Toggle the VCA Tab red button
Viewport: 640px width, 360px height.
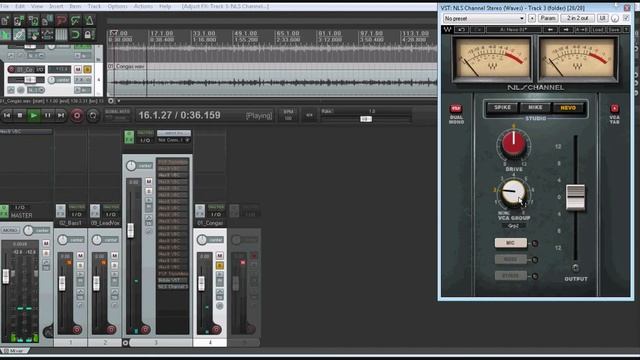pyautogui.click(x=614, y=109)
